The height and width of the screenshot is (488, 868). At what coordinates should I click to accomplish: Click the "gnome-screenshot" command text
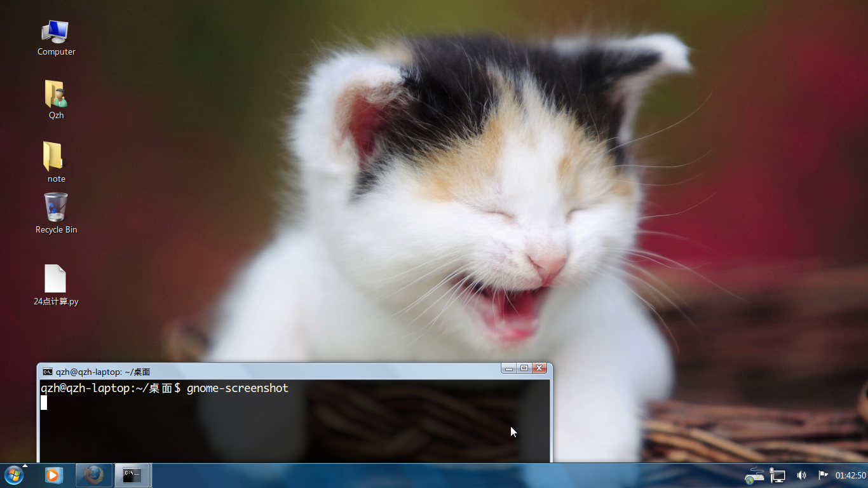click(x=238, y=388)
